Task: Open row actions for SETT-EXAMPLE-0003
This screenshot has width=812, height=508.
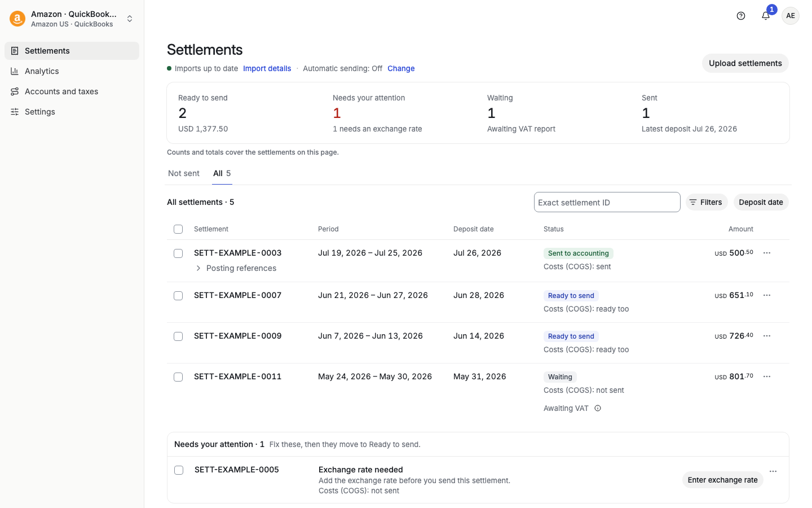Action: pyautogui.click(x=767, y=253)
